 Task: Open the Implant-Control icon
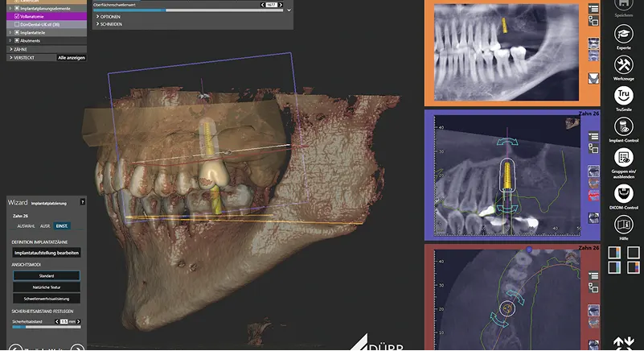tap(623, 126)
